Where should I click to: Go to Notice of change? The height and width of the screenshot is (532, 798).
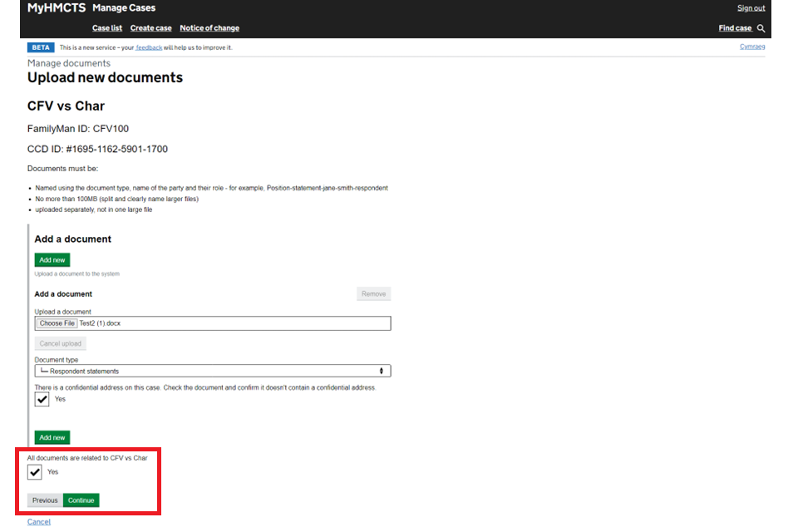tap(209, 28)
